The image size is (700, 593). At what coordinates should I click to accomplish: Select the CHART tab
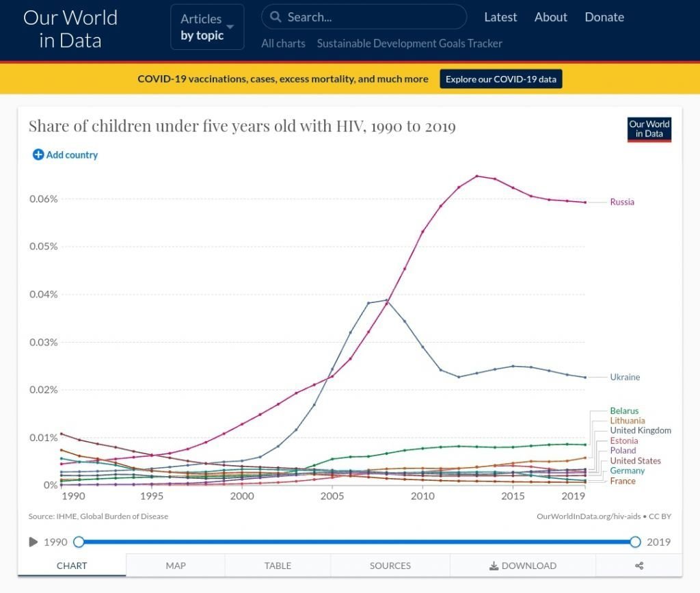[72, 566]
